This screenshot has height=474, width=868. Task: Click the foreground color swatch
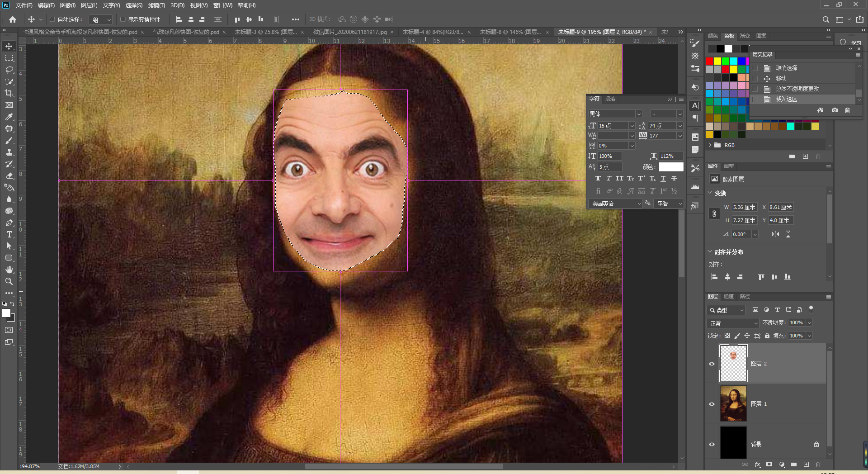pyautogui.click(x=6, y=313)
